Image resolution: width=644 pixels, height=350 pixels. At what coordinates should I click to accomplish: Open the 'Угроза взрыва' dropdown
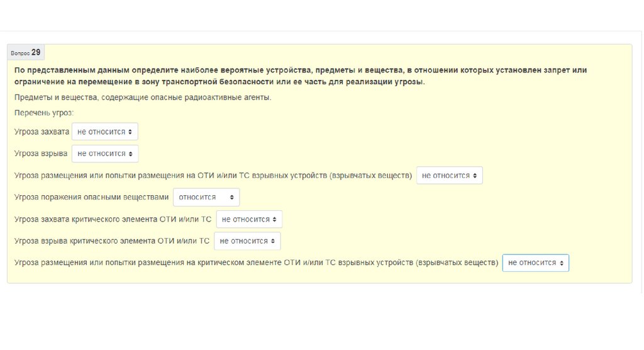(104, 154)
